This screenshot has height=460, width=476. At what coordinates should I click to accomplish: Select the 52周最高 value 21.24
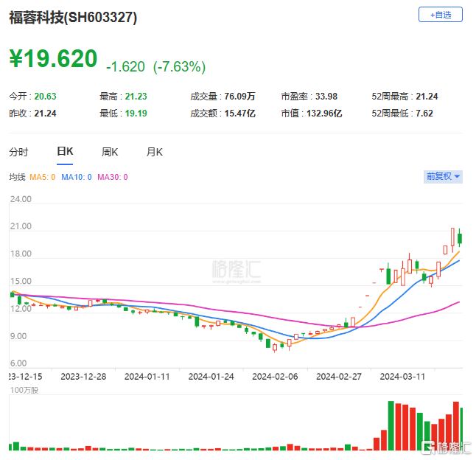click(427, 97)
